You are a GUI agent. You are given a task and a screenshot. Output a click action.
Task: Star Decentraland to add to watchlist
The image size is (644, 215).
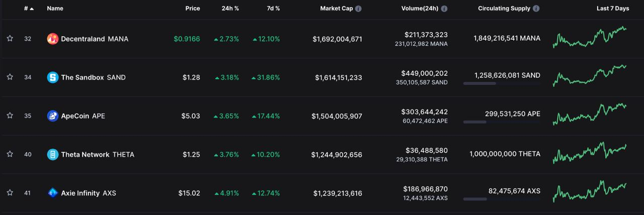(x=10, y=39)
